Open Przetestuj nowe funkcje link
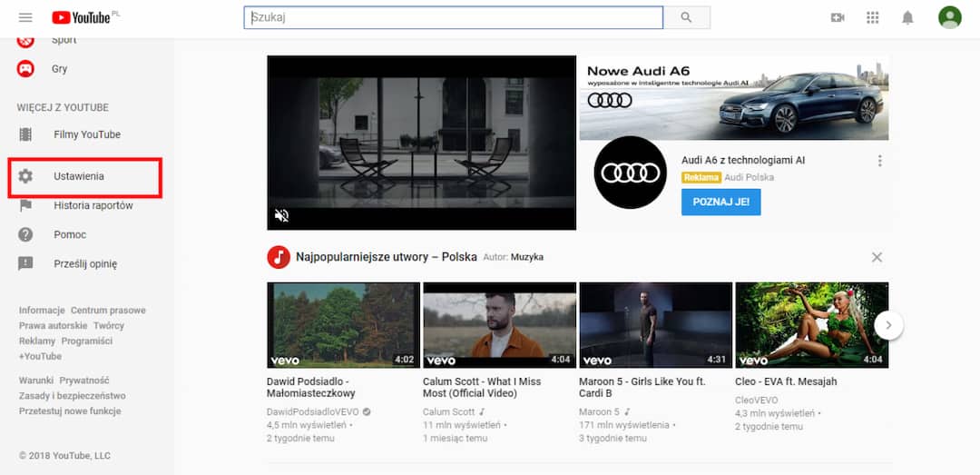 click(70, 411)
